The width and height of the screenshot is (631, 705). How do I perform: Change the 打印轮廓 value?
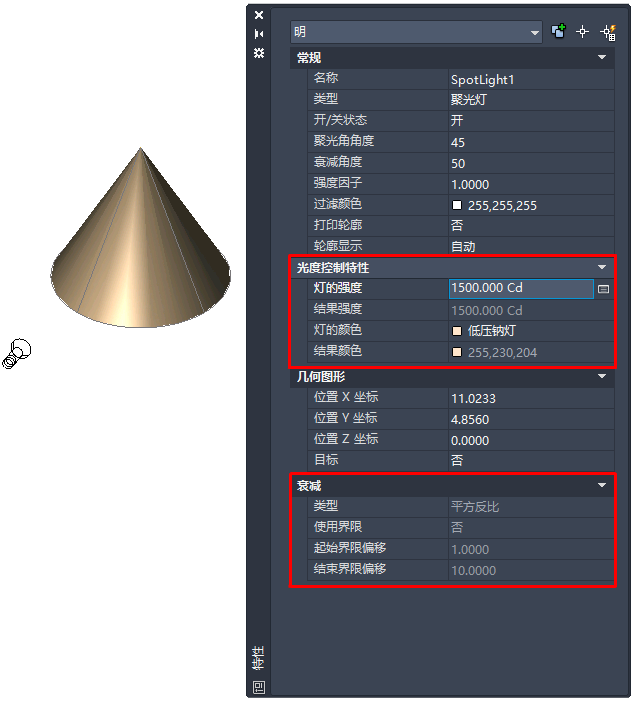[x=531, y=225]
